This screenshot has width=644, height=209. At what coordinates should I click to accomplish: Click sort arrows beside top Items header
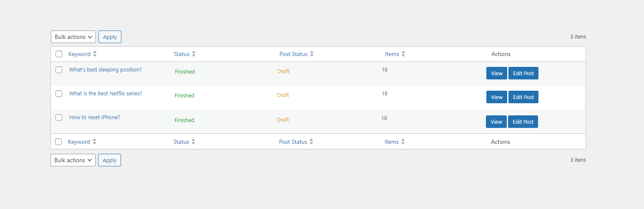pyautogui.click(x=403, y=54)
